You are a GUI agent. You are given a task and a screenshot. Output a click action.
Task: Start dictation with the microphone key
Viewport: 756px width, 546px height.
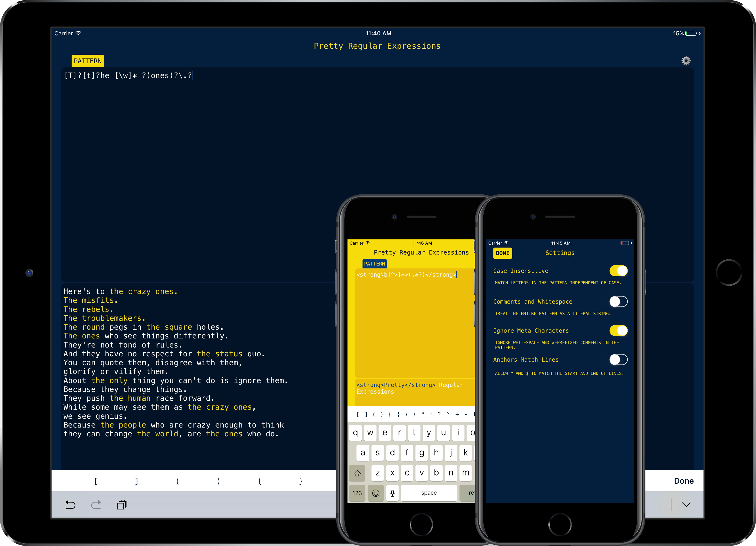coord(392,493)
